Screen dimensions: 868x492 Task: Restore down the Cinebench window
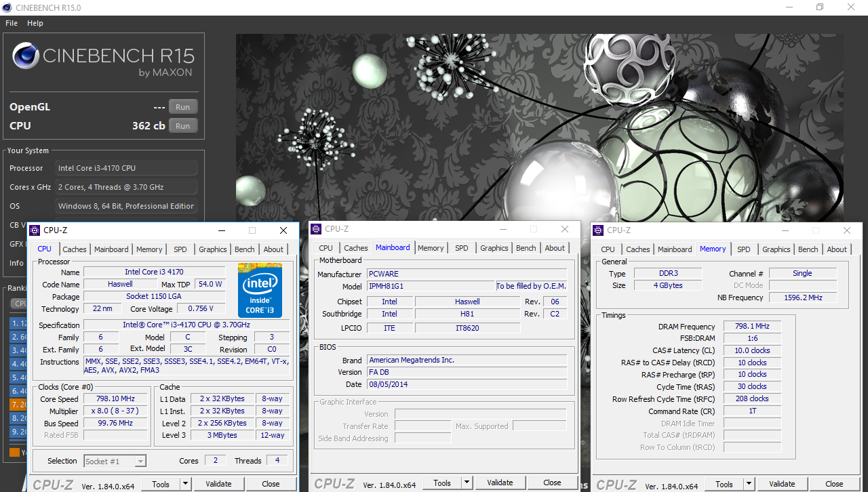[x=820, y=7]
